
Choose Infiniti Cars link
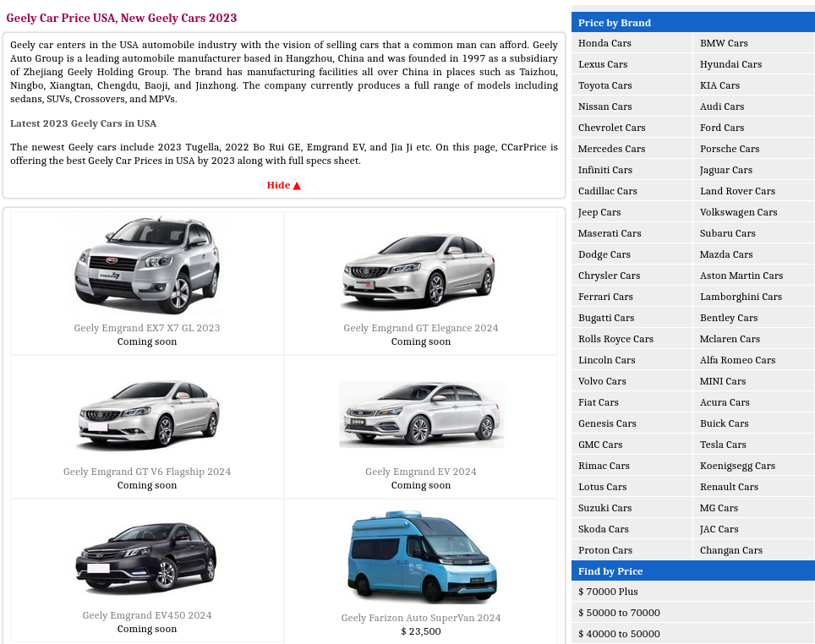[605, 170]
